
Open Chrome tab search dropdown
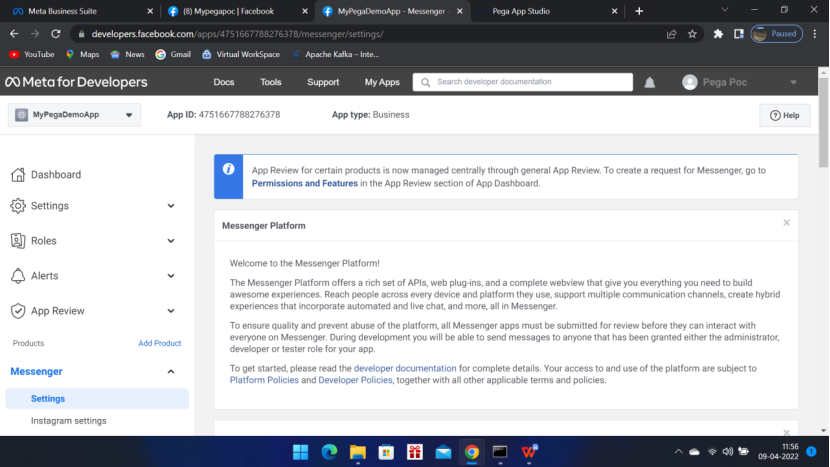[x=725, y=10]
